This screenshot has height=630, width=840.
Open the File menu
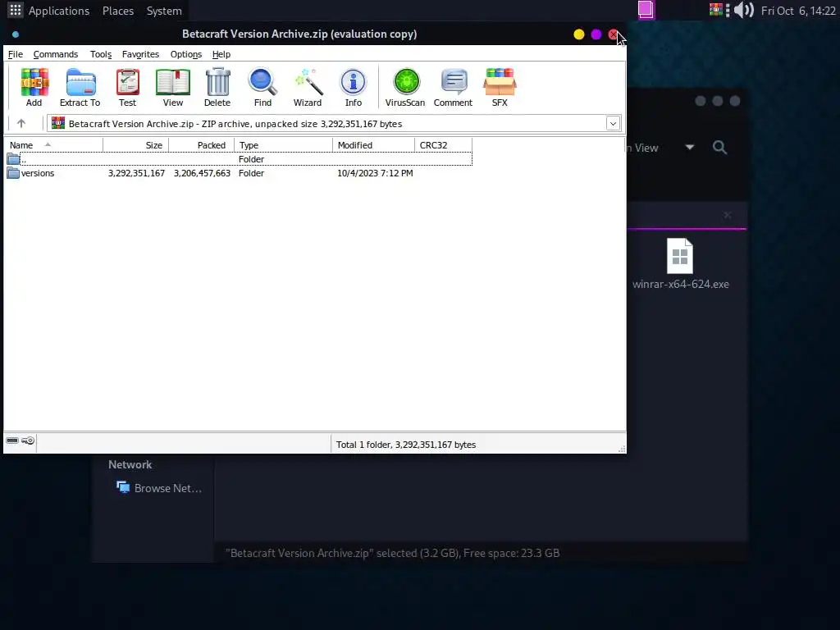pos(15,54)
